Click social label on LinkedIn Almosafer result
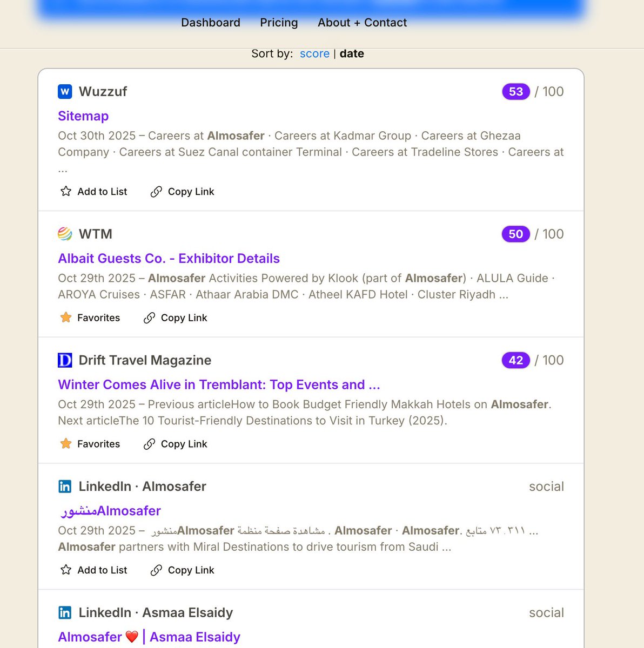644x648 pixels. click(x=546, y=487)
